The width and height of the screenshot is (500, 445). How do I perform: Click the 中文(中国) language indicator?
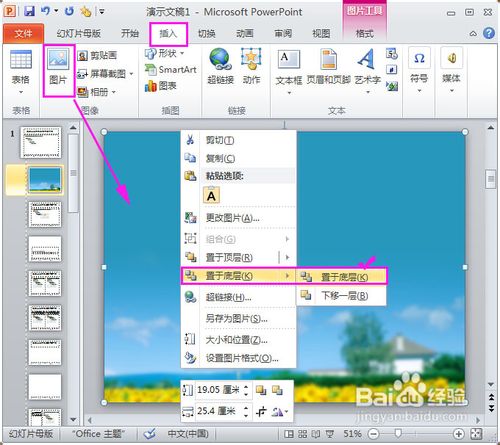(188, 434)
